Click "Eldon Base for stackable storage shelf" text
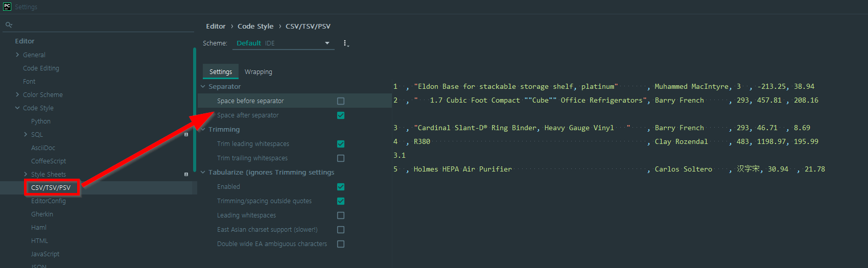The image size is (868, 268). pos(496,86)
